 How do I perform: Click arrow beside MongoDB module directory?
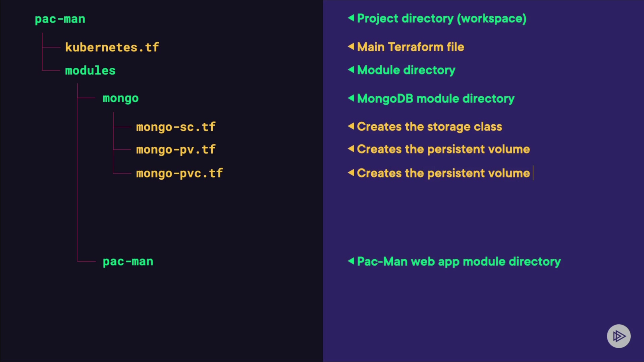tap(351, 98)
